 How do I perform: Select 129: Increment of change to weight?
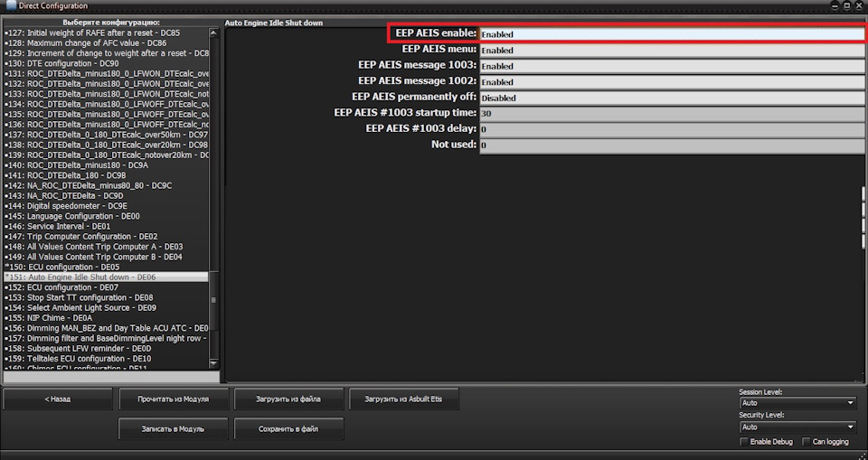click(107, 53)
